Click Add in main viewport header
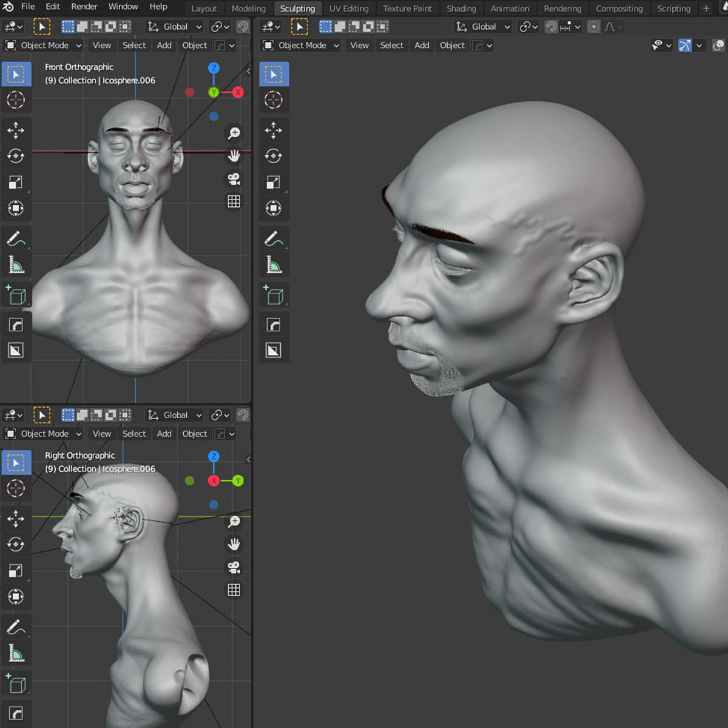The height and width of the screenshot is (728, 728). coord(422,45)
